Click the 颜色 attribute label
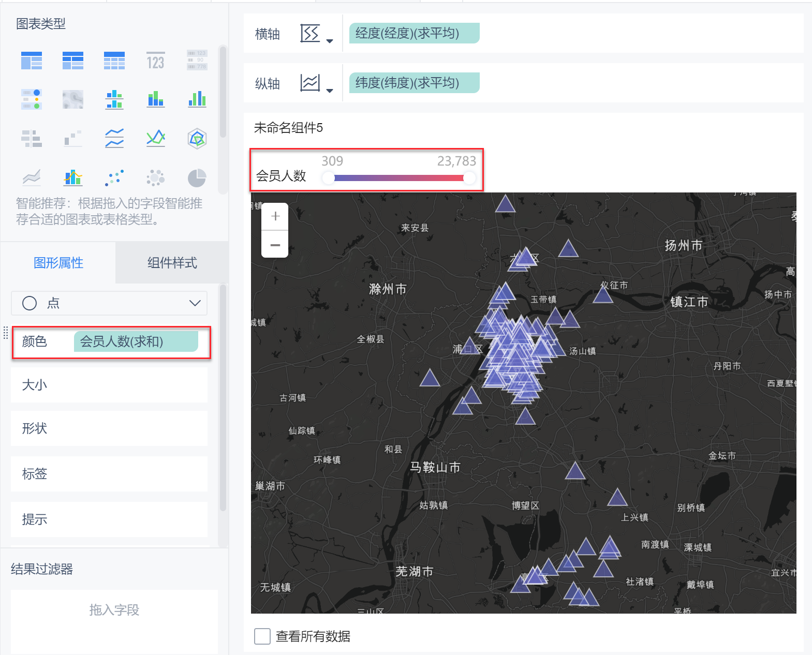 [x=35, y=341]
